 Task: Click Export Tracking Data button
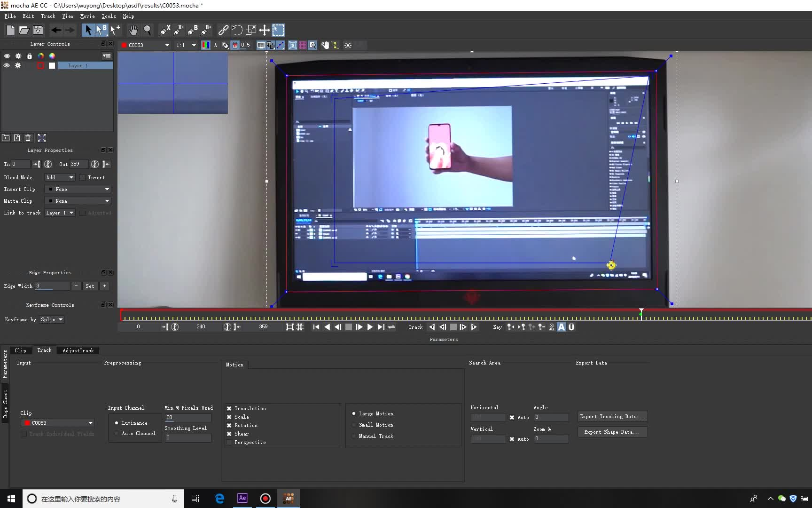pos(612,416)
